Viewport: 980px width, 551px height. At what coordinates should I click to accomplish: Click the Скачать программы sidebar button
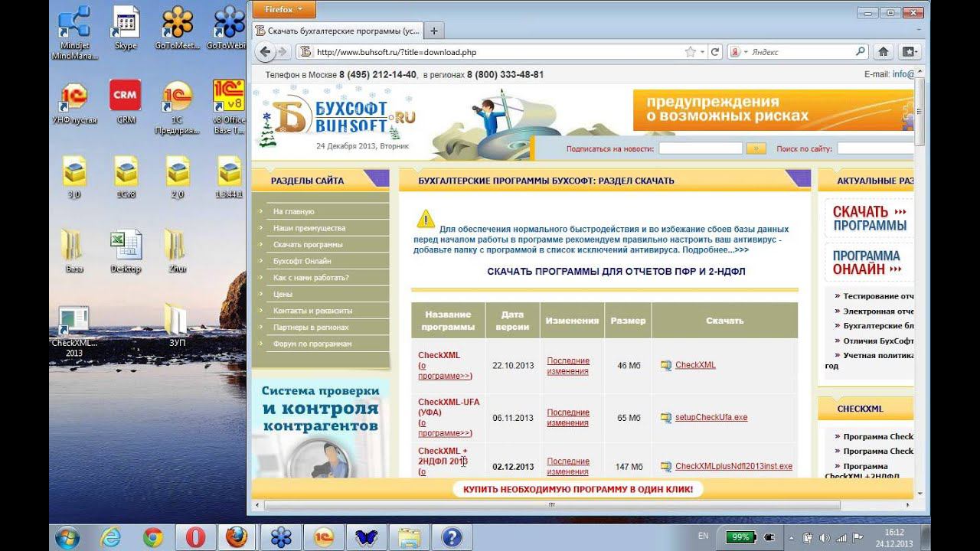point(869,218)
